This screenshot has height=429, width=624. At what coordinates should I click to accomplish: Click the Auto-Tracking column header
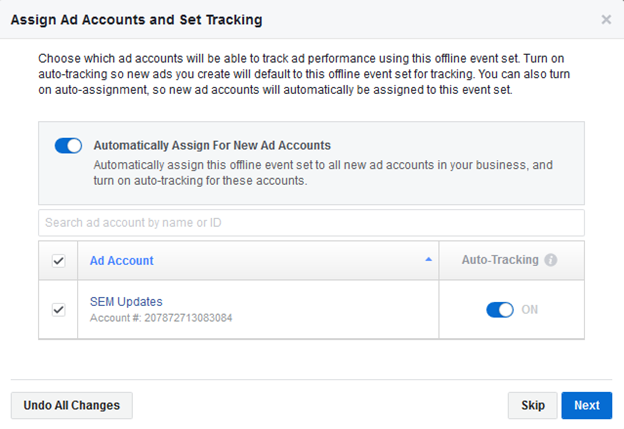[499, 260]
